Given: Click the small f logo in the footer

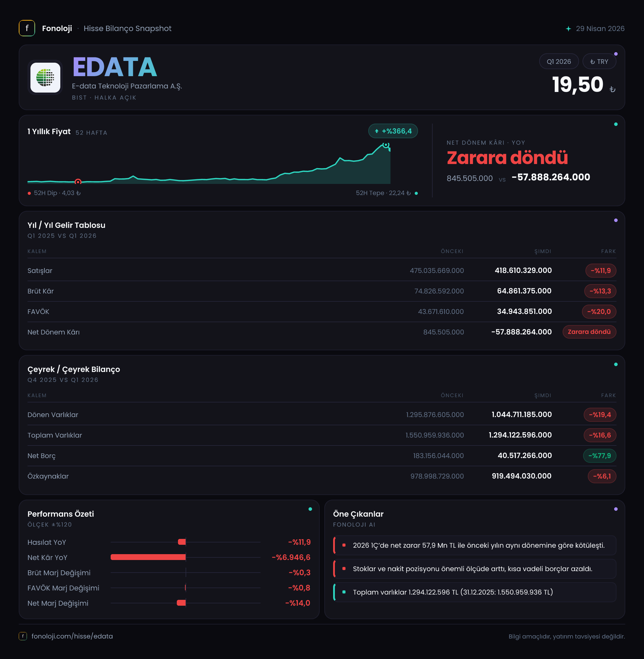Looking at the screenshot, I should click(x=23, y=636).
